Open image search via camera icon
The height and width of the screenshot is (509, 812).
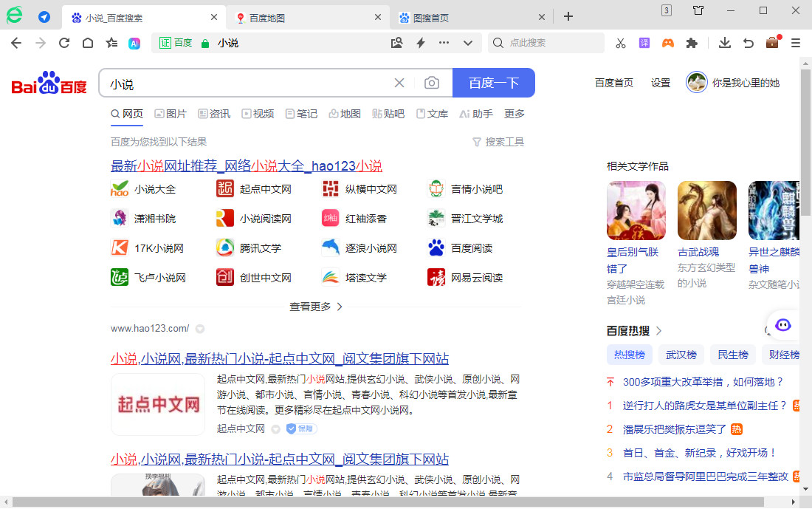432,83
